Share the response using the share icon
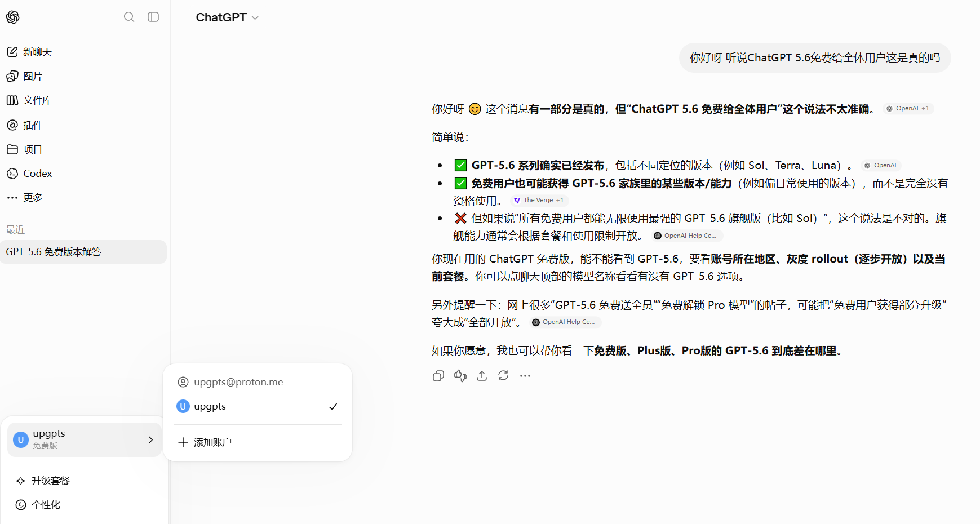The height and width of the screenshot is (524, 980). pos(482,376)
